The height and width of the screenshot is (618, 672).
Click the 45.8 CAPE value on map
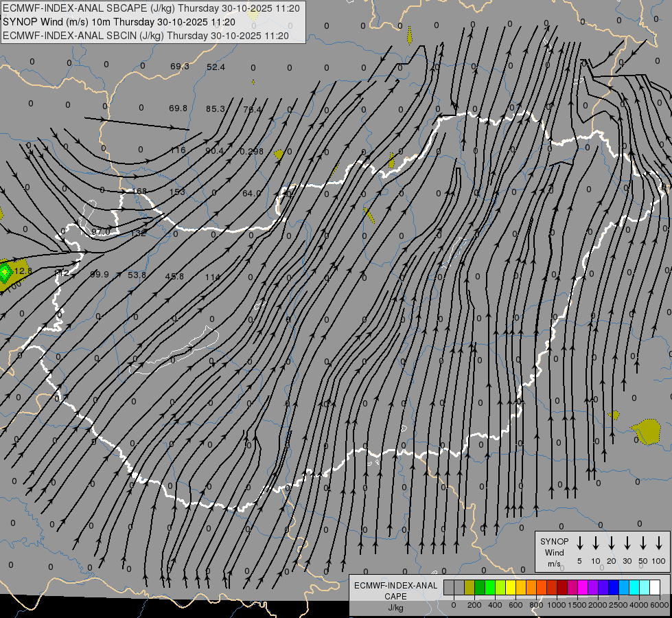pyautogui.click(x=174, y=277)
